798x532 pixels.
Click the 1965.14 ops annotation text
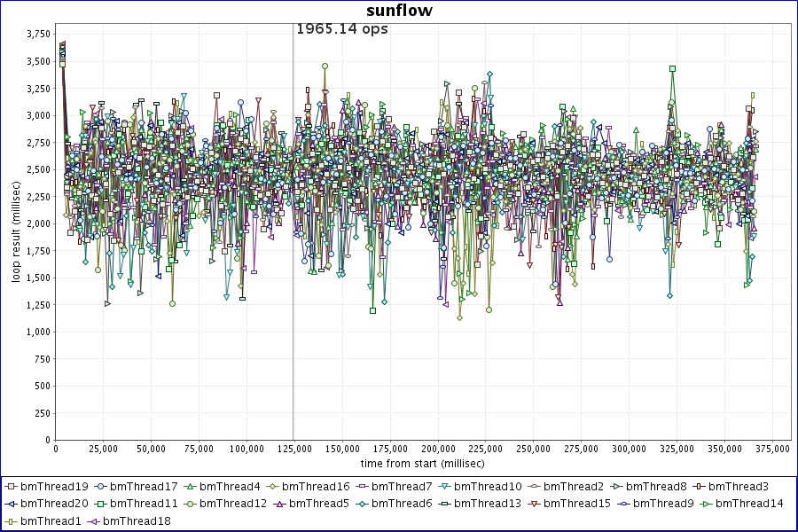341,28
